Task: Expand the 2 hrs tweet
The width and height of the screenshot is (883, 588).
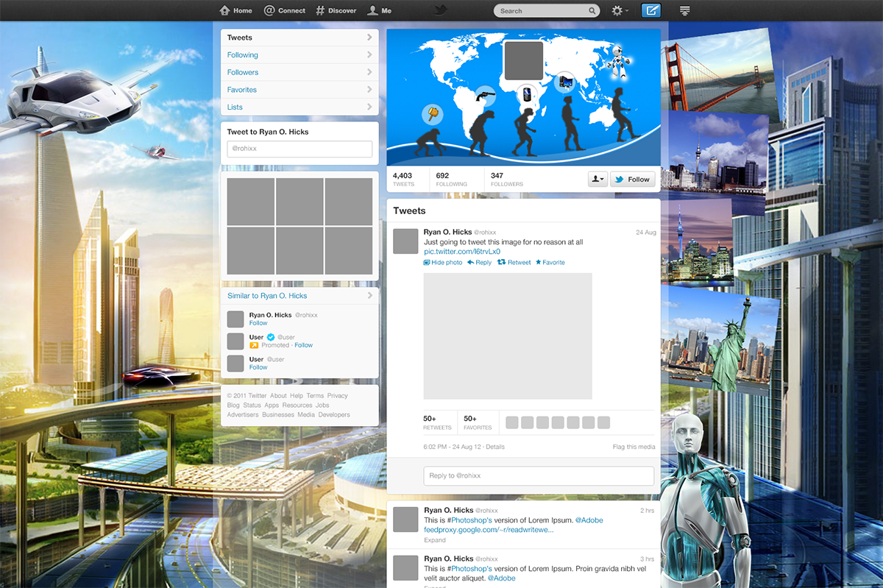Action: point(435,540)
